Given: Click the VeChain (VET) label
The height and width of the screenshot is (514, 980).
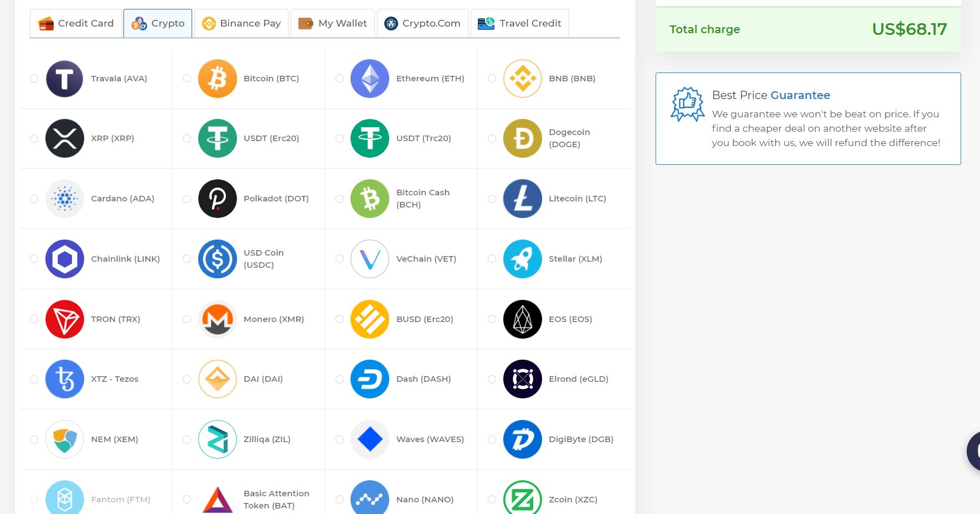Looking at the screenshot, I should [x=426, y=259].
